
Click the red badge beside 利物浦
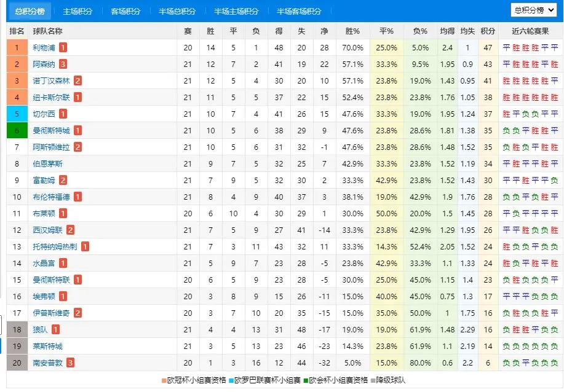tap(63, 47)
